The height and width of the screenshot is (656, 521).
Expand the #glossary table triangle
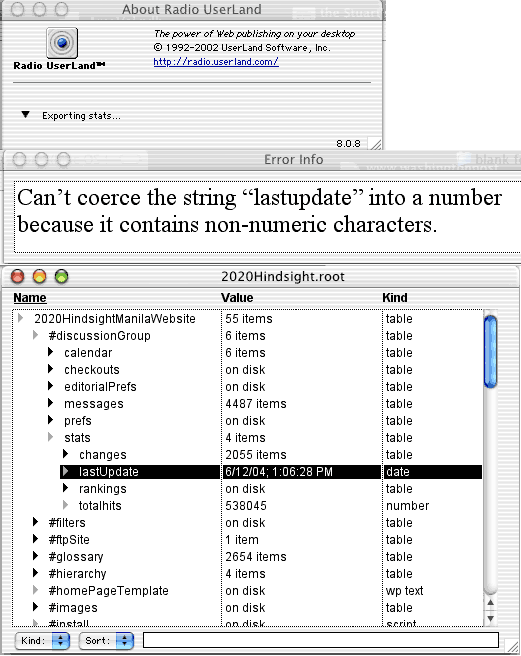36,556
